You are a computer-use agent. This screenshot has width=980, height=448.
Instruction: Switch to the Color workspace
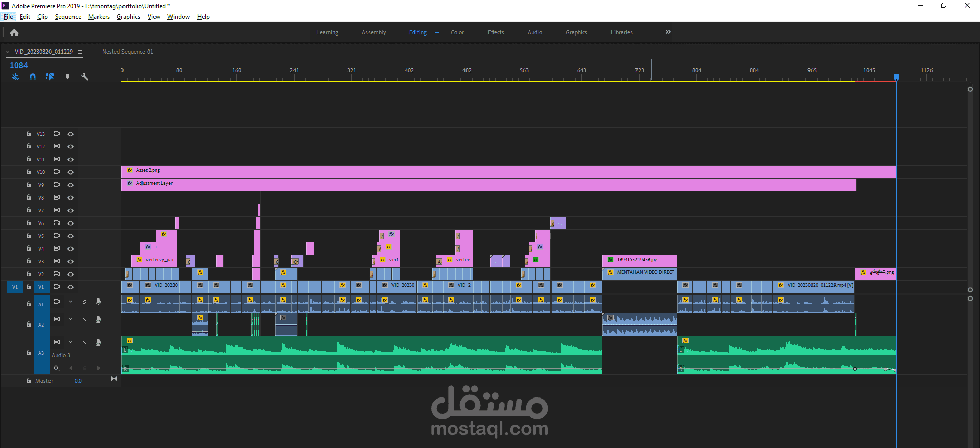click(457, 32)
